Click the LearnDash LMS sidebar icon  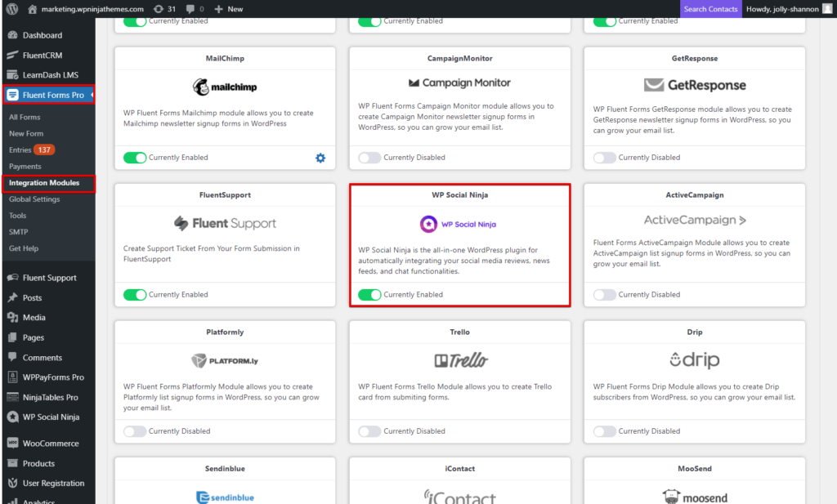13,75
